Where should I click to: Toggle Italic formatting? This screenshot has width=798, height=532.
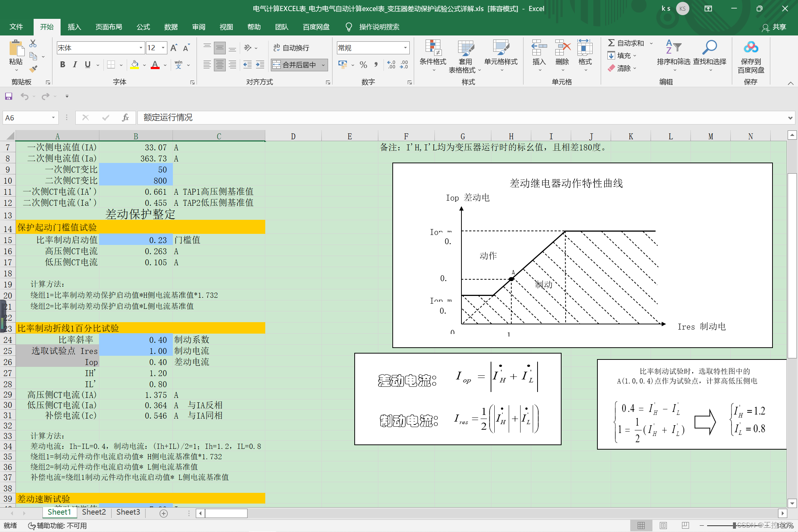click(75, 65)
